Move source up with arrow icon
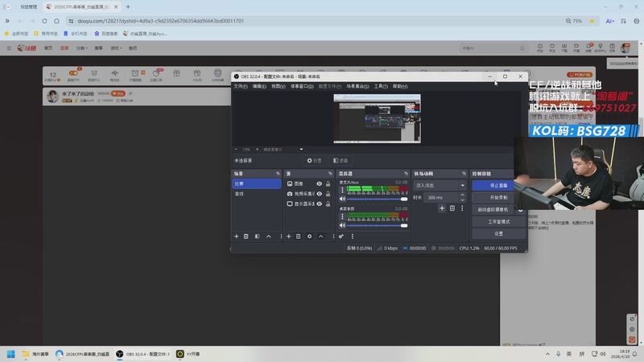 click(321, 237)
